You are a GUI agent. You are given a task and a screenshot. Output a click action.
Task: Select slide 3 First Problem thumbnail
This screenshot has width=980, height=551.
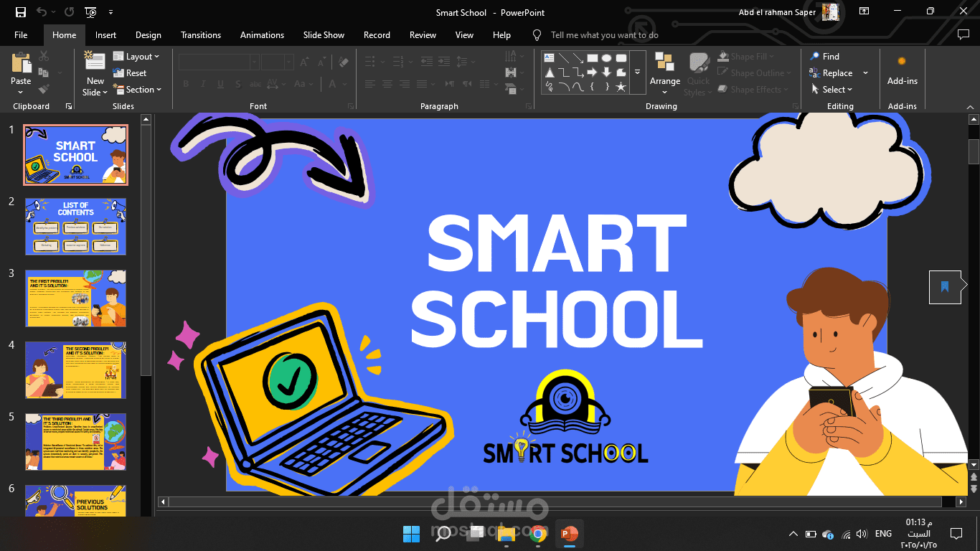pyautogui.click(x=75, y=298)
